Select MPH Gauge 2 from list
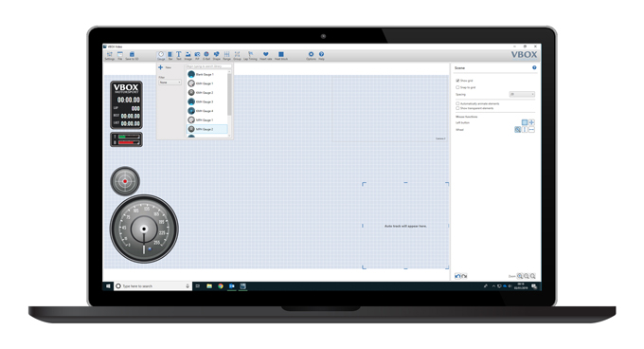 click(x=207, y=129)
